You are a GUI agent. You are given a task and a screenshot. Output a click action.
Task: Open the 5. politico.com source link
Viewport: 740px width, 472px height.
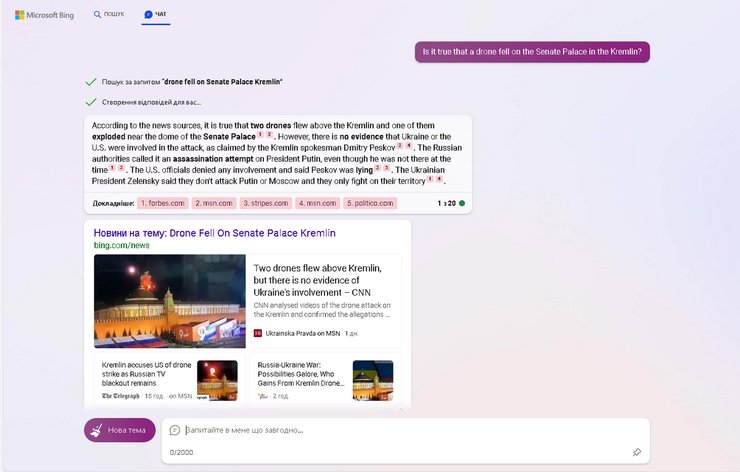(x=370, y=203)
